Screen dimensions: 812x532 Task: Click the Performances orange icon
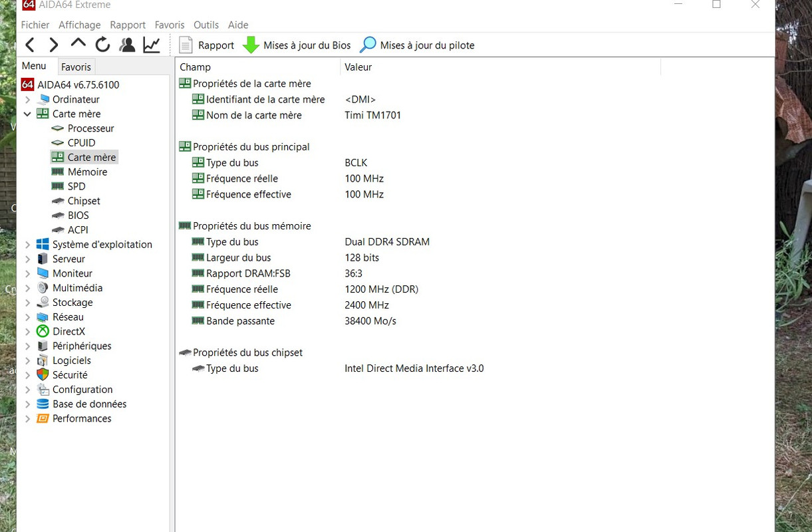point(43,419)
